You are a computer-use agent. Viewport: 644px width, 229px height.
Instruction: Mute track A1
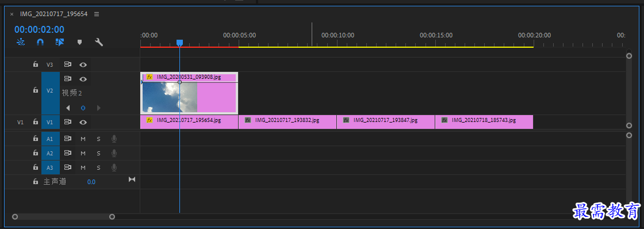point(83,139)
